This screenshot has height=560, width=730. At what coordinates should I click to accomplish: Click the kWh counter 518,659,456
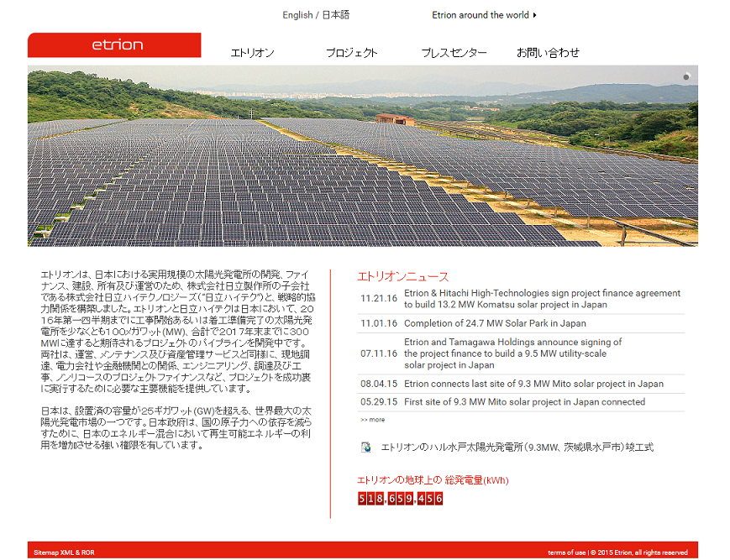coord(400,499)
